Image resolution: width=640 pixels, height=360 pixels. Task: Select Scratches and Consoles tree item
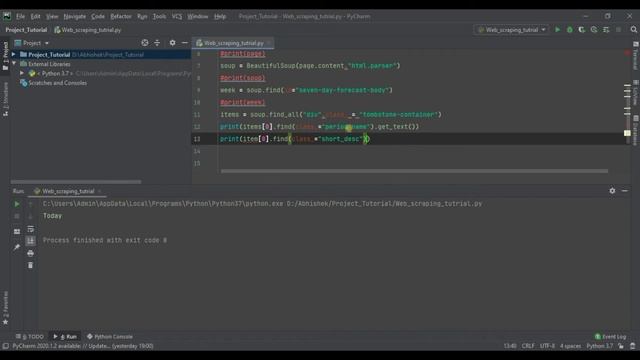(57, 83)
